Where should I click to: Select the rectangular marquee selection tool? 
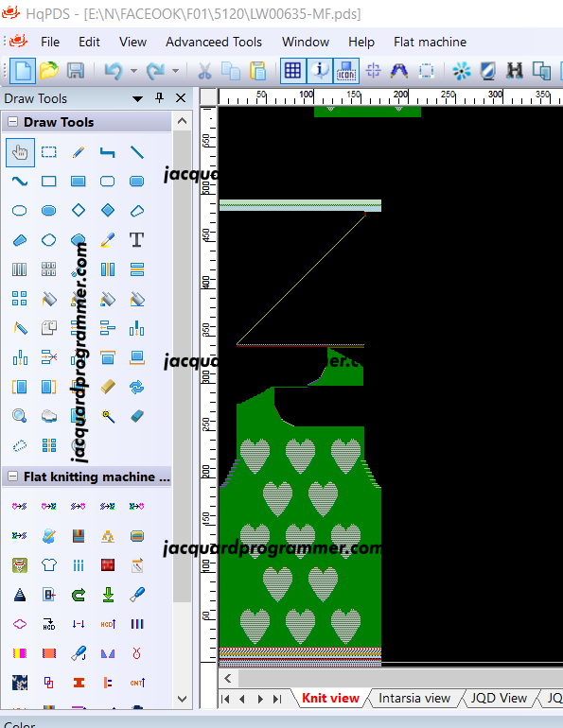coord(49,152)
